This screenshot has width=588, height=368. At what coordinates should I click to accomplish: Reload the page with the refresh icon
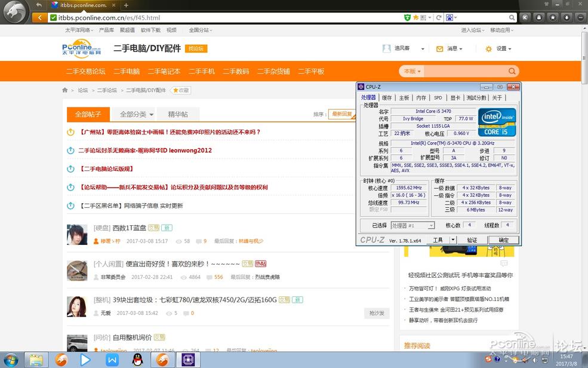(438, 18)
